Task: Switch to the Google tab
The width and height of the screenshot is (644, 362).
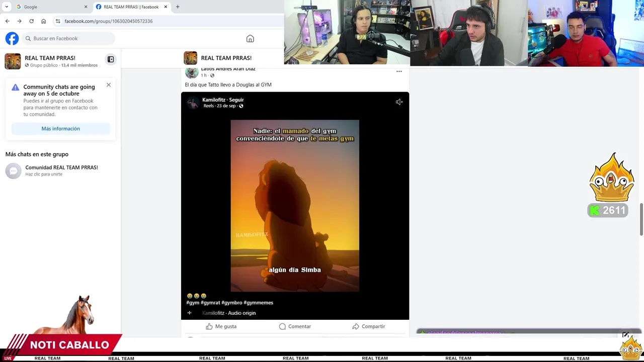Action: (51, 7)
